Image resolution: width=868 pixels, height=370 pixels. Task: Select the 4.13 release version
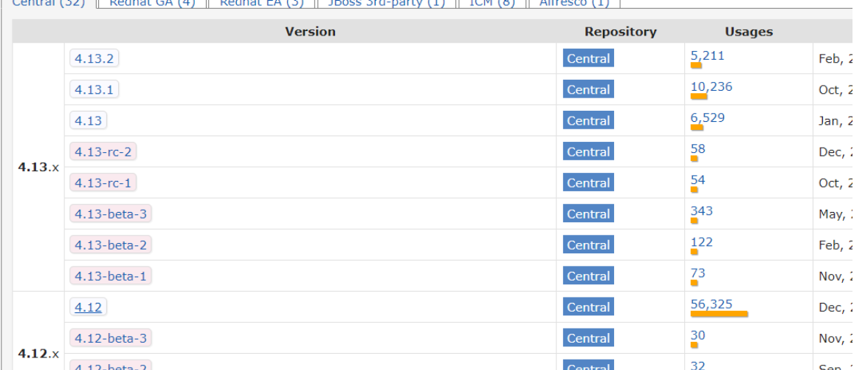[x=88, y=121]
